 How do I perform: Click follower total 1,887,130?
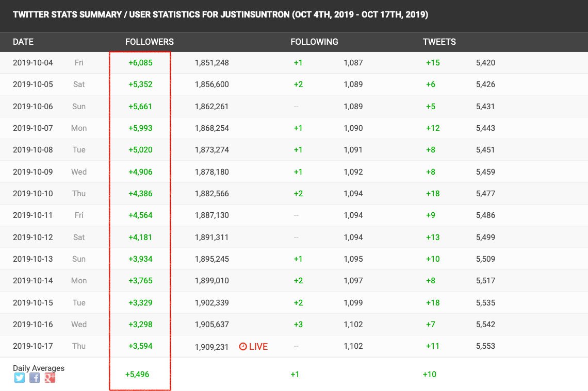(212, 215)
